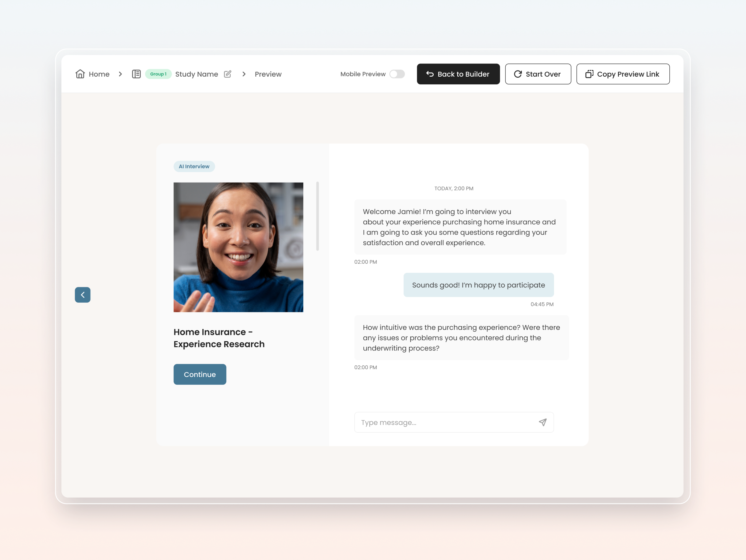Open the Study Name breadcrumb
Screen dimensions: 746x560
tap(197, 74)
